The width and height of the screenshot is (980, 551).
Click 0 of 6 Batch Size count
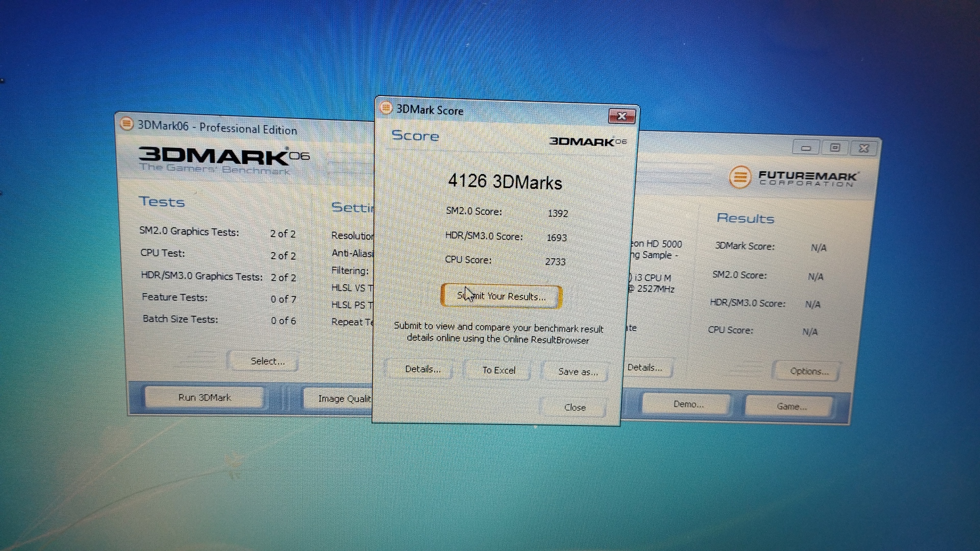point(283,320)
